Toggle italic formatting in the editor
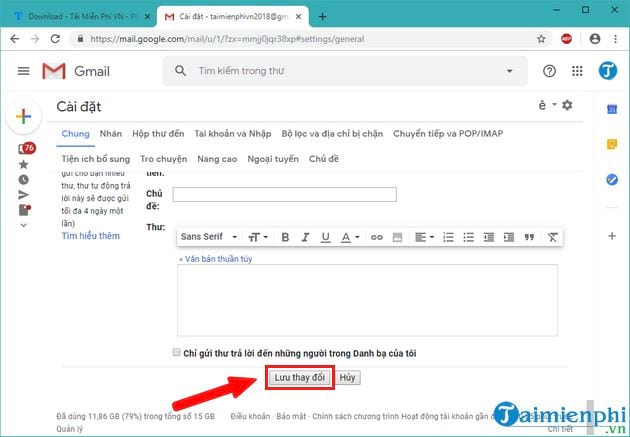630x437 pixels. pos(305,237)
